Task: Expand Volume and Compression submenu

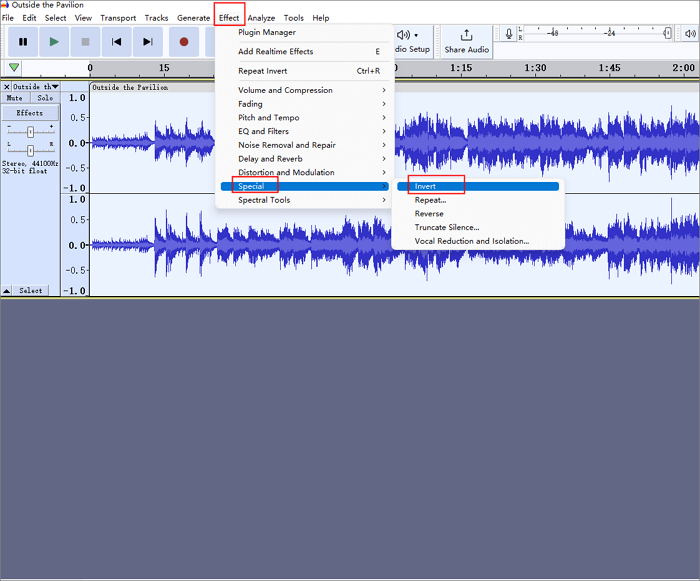Action: 304,90
